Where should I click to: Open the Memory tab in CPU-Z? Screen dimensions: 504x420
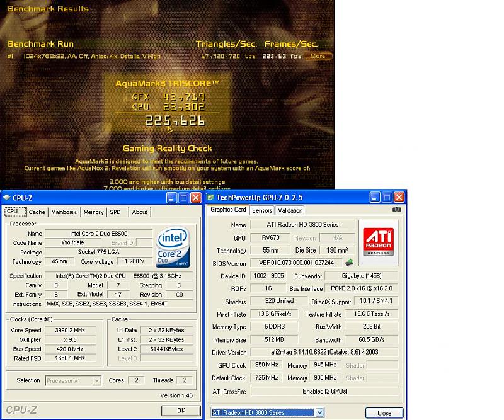point(93,212)
